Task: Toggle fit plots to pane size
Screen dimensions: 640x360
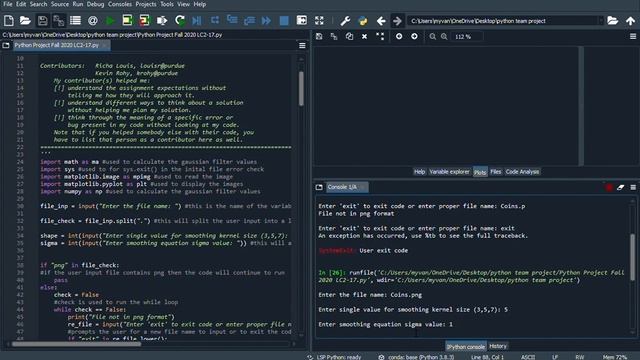Action: click(380, 36)
